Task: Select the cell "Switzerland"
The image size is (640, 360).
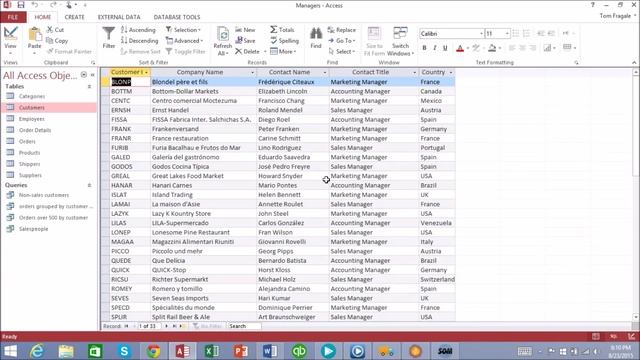Action: coord(437,279)
